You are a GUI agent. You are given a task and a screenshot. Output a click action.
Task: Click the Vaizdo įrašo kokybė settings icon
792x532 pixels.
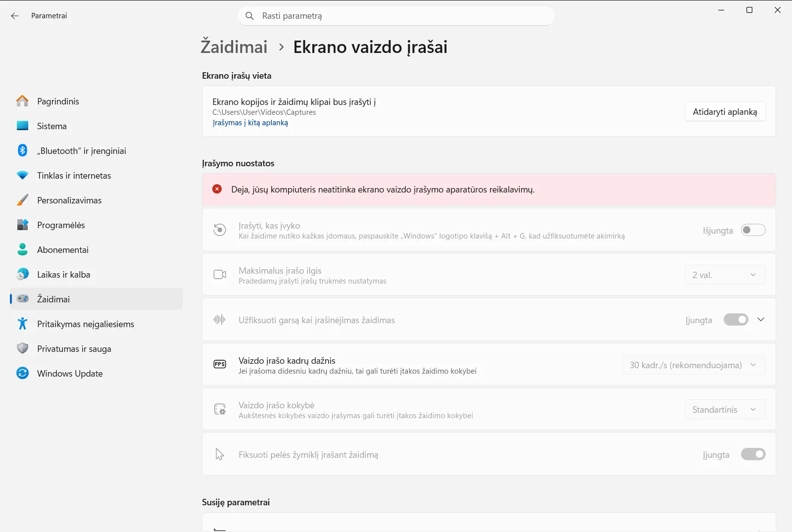pyautogui.click(x=220, y=409)
